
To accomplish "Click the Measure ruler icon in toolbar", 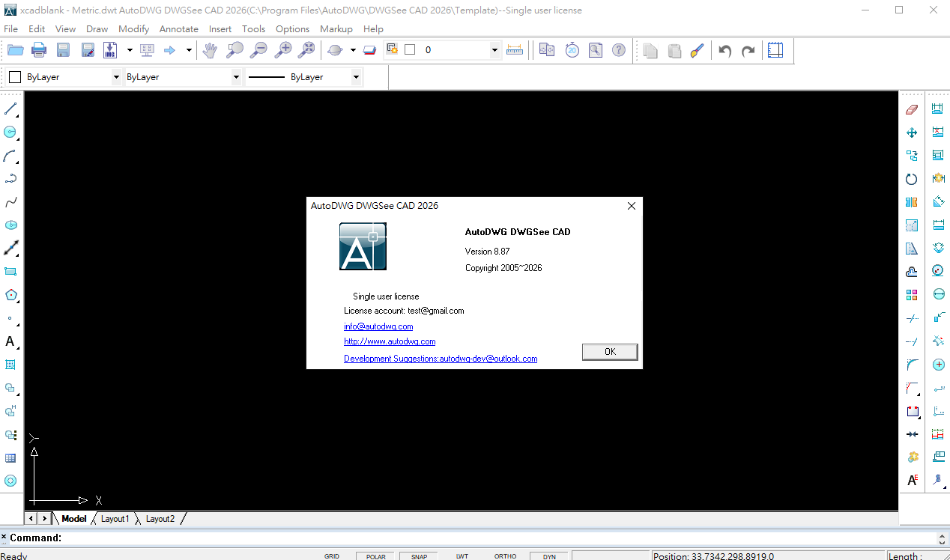I will pyautogui.click(x=515, y=50).
